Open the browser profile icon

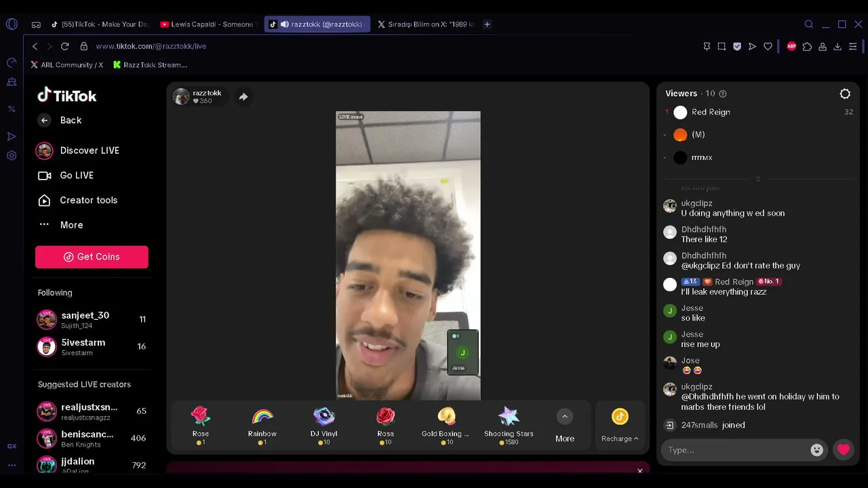823,46
